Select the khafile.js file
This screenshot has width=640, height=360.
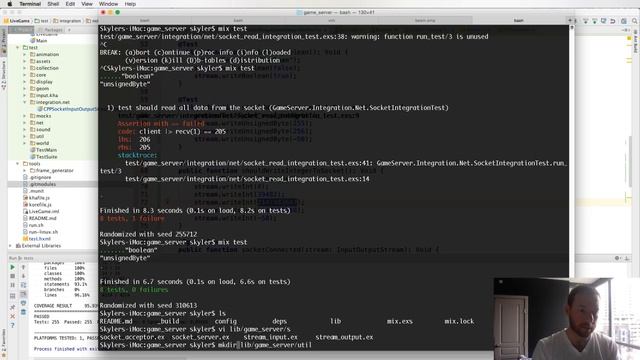37,198
